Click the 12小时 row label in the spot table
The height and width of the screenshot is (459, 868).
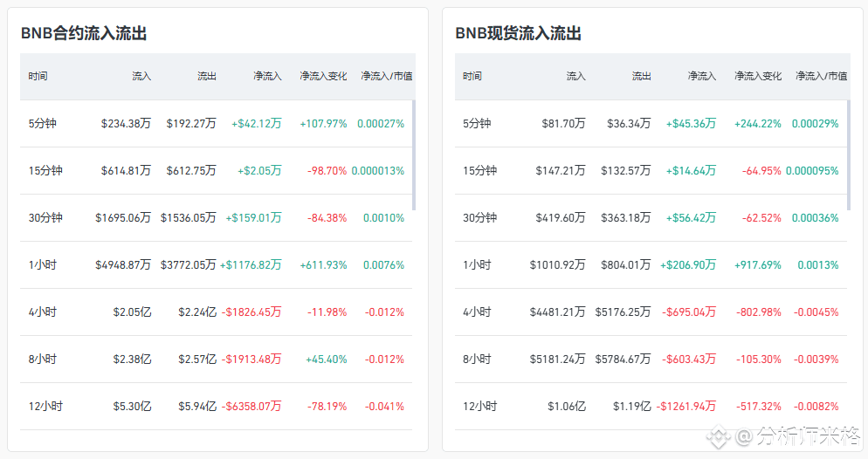480,407
